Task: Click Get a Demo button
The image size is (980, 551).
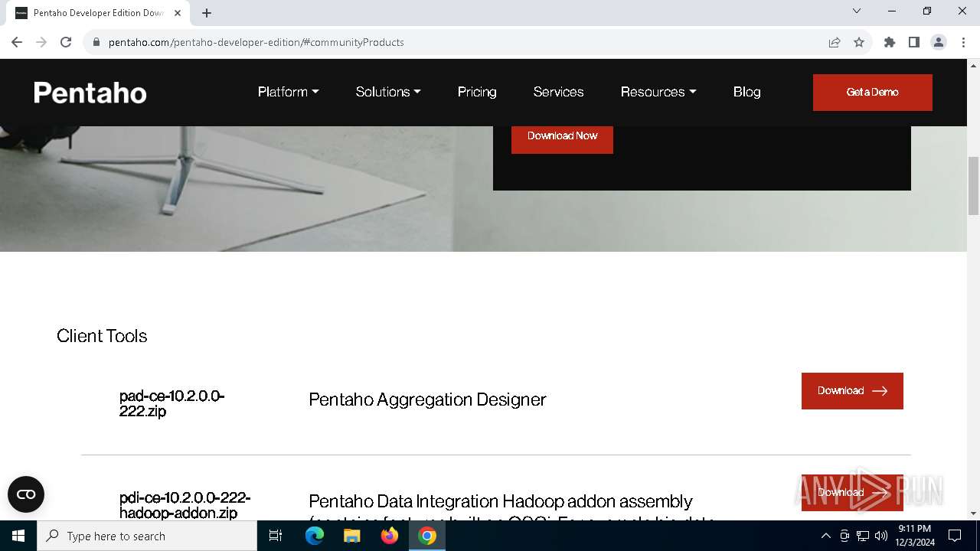Action: point(873,93)
